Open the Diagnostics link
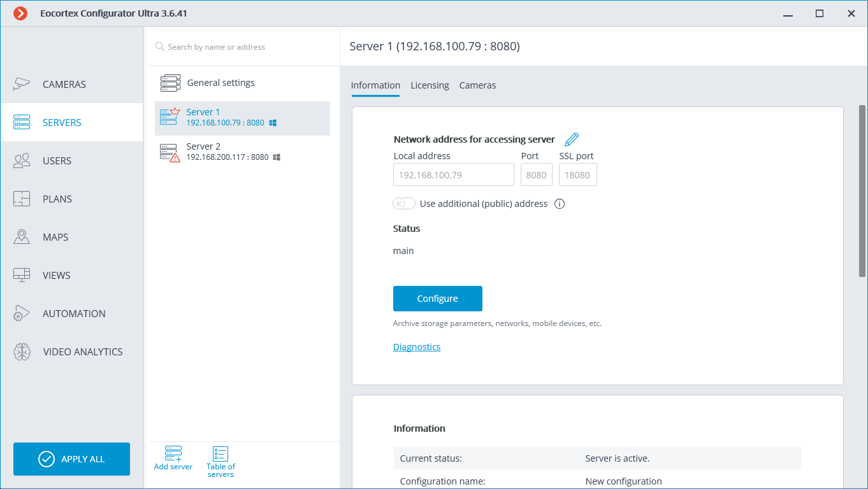The height and width of the screenshot is (489, 868). (x=417, y=347)
